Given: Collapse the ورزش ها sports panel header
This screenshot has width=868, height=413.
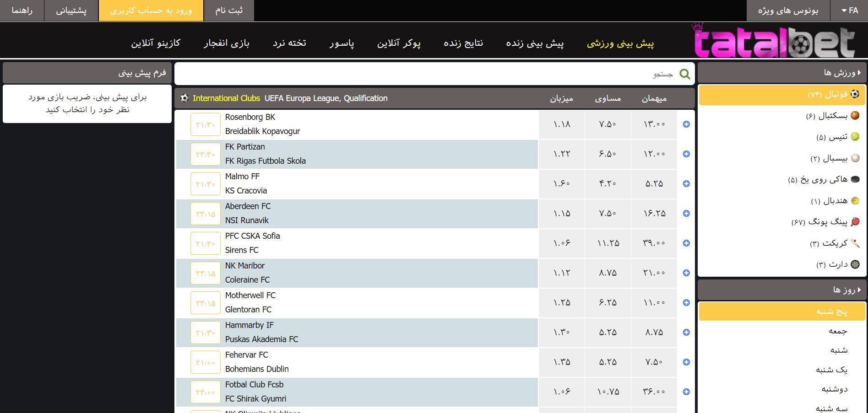Looking at the screenshot, I should [x=782, y=73].
